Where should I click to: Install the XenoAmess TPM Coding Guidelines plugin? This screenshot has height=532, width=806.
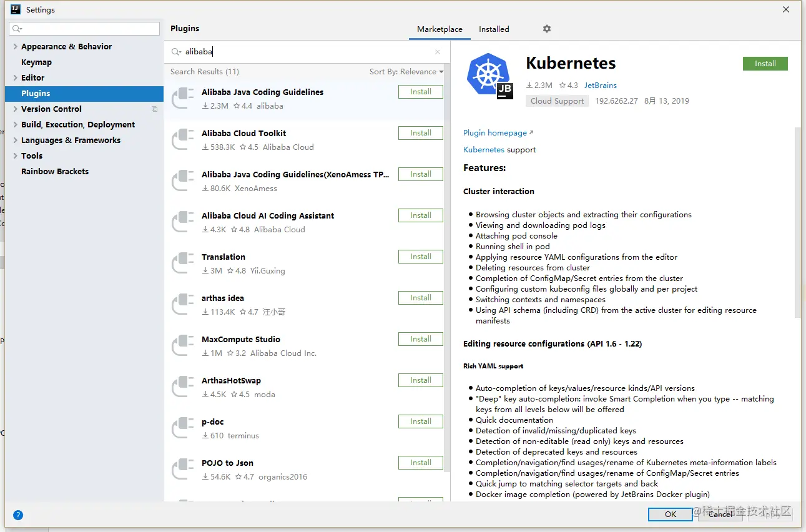pos(421,174)
